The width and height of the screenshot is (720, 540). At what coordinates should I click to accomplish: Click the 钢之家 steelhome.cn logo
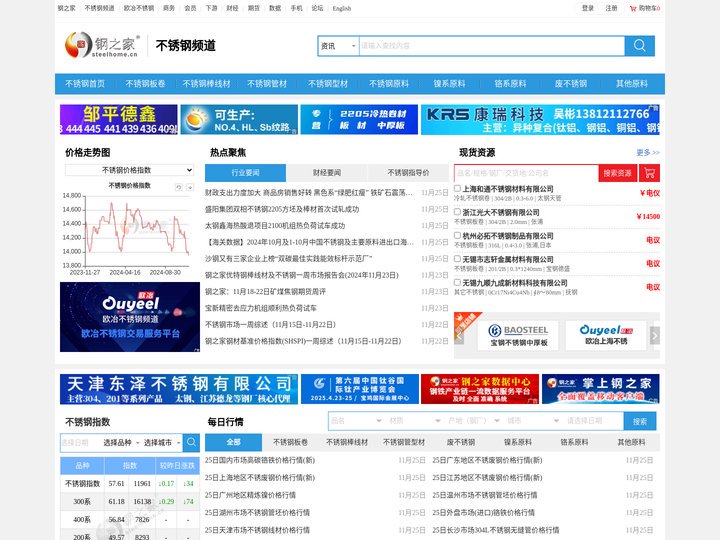pyautogui.click(x=102, y=45)
